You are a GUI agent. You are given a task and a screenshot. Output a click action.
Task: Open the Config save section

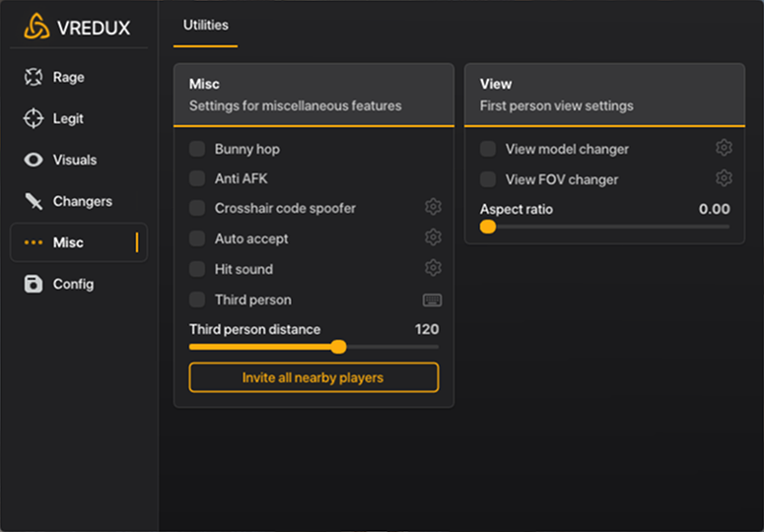(x=72, y=284)
